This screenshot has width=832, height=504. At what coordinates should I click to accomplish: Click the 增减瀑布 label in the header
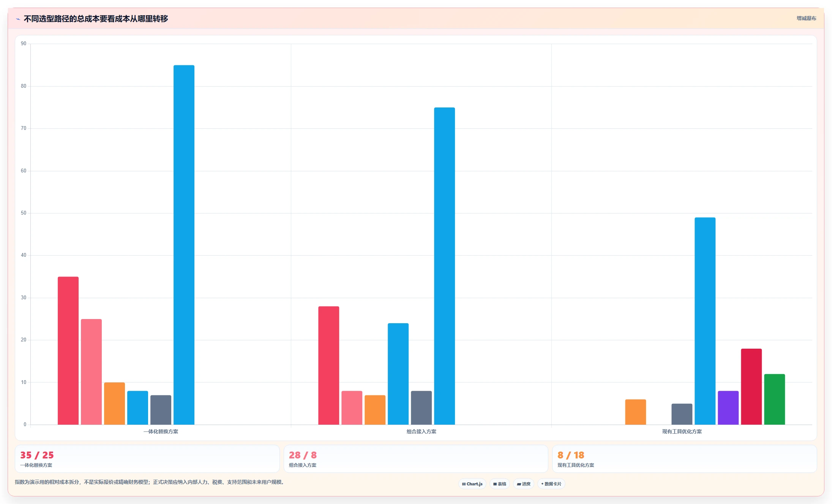pyautogui.click(x=806, y=18)
